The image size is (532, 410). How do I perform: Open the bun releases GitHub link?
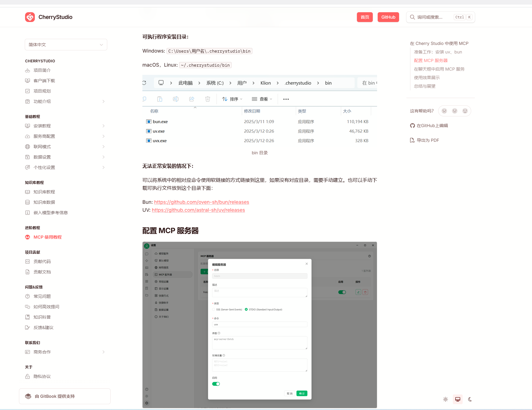point(202,202)
